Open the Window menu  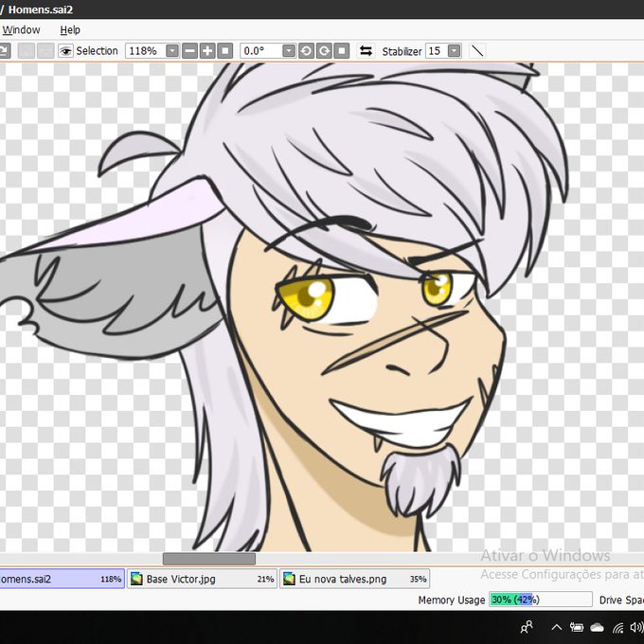point(21,30)
